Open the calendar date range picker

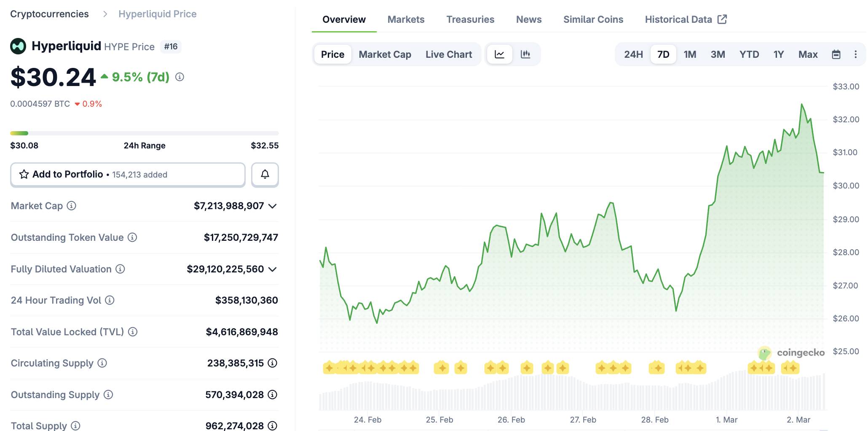(x=836, y=54)
